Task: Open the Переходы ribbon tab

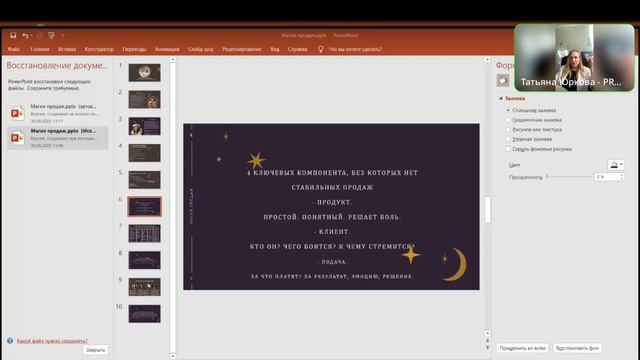Action: pos(134,49)
